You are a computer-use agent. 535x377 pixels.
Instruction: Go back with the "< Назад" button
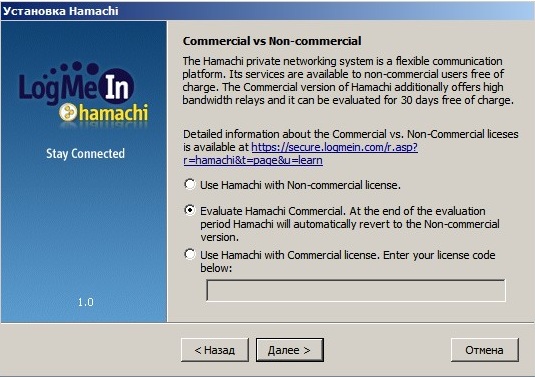215,350
